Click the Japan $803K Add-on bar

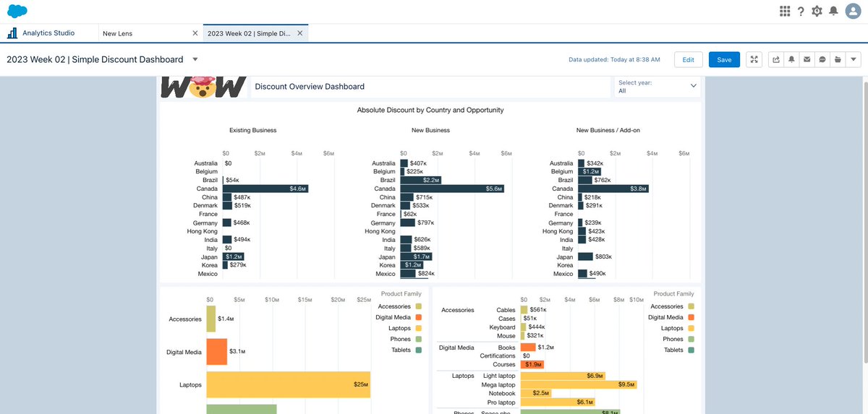tap(585, 256)
